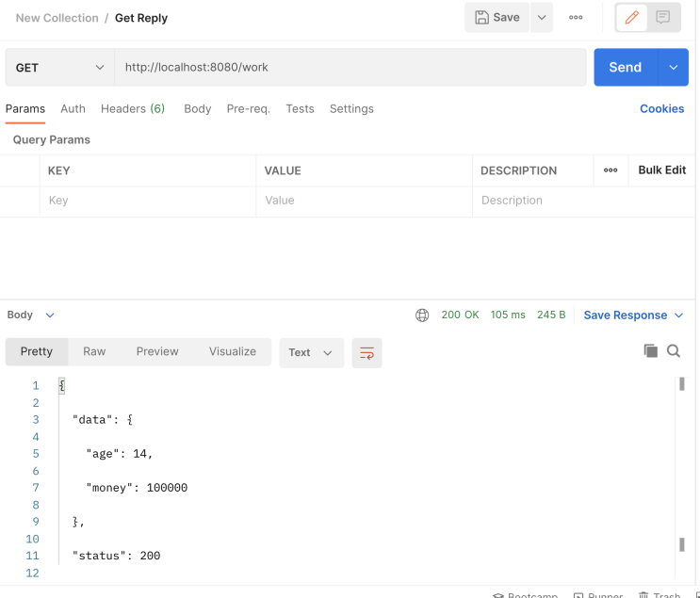Select the Visualize response view

[232, 351]
